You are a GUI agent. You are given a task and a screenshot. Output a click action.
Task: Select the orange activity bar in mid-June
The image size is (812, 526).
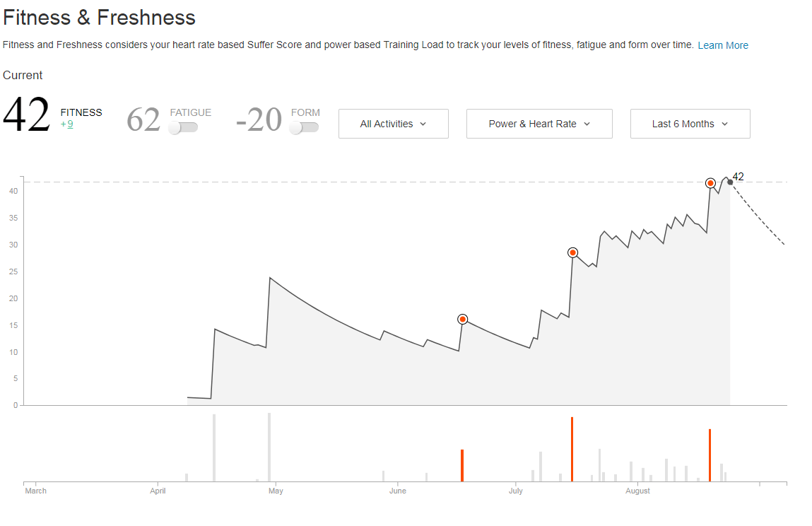point(461,465)
